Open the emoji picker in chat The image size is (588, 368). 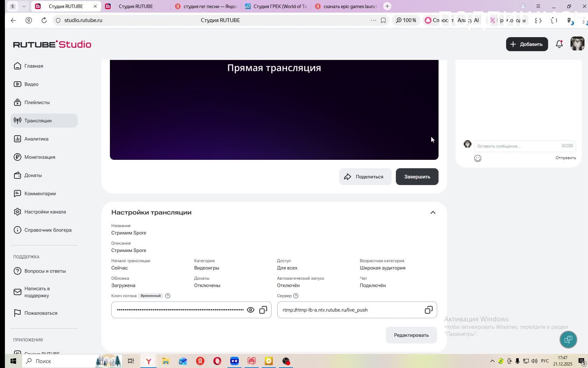[x=478, y=158]
